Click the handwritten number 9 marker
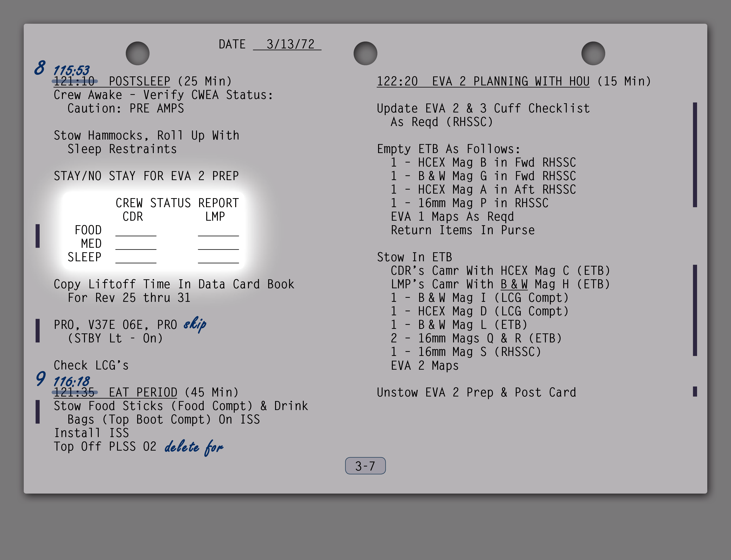731x560 pixels. pos(40,379)
